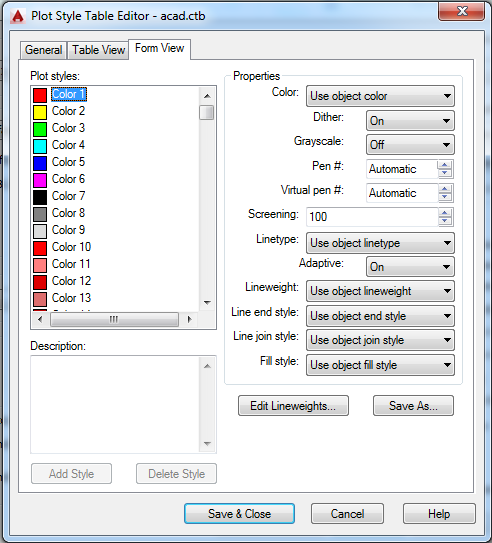Click the AutoCAD logo icon in title bar
The width and height of the screenshot is (492, 543).
17,16
